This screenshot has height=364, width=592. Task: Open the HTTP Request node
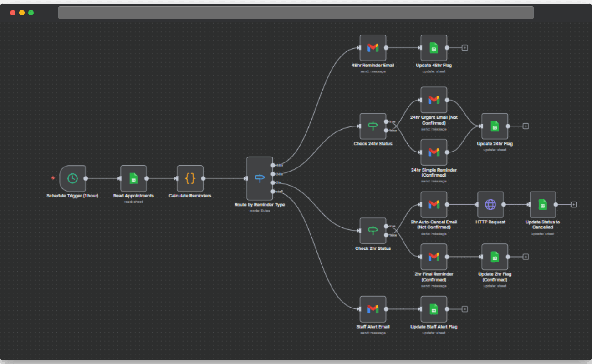tap(490, 204)
